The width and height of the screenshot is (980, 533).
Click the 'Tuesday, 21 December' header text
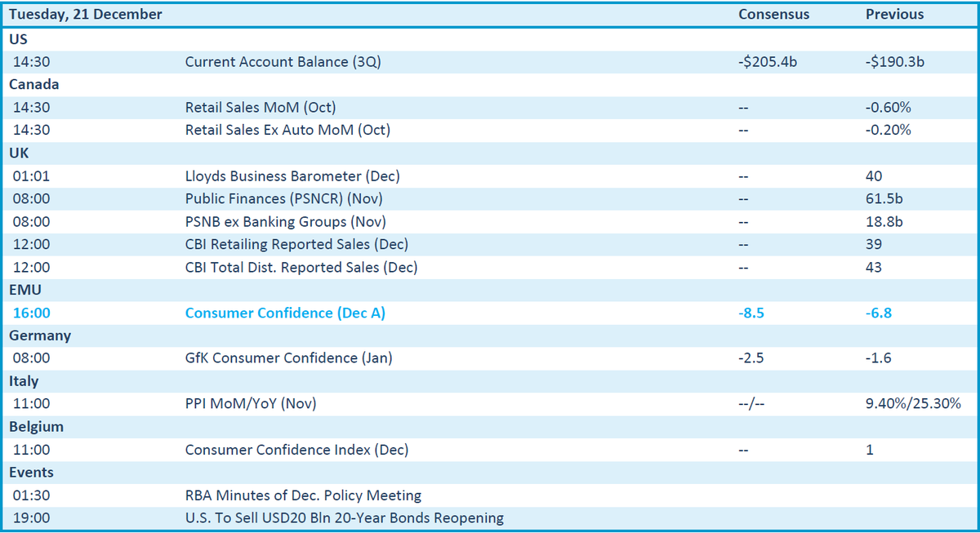click(86, 15)
